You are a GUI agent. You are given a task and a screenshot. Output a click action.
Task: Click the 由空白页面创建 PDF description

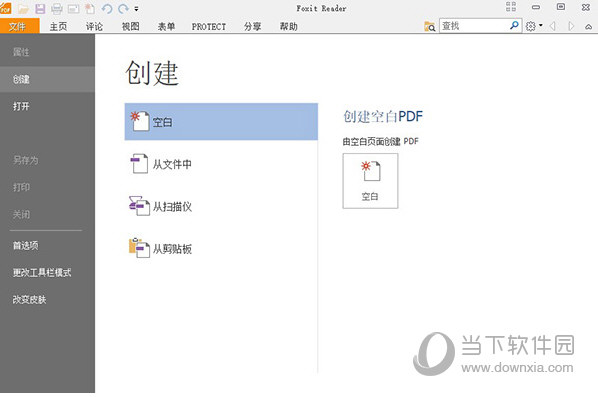380,141
